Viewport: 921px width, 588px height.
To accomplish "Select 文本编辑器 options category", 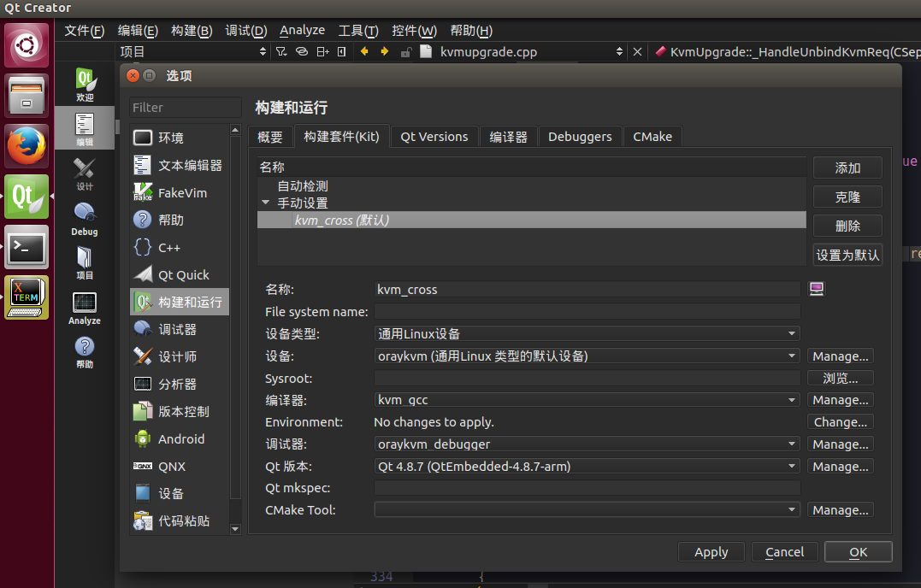I will [x=179, y=166].
